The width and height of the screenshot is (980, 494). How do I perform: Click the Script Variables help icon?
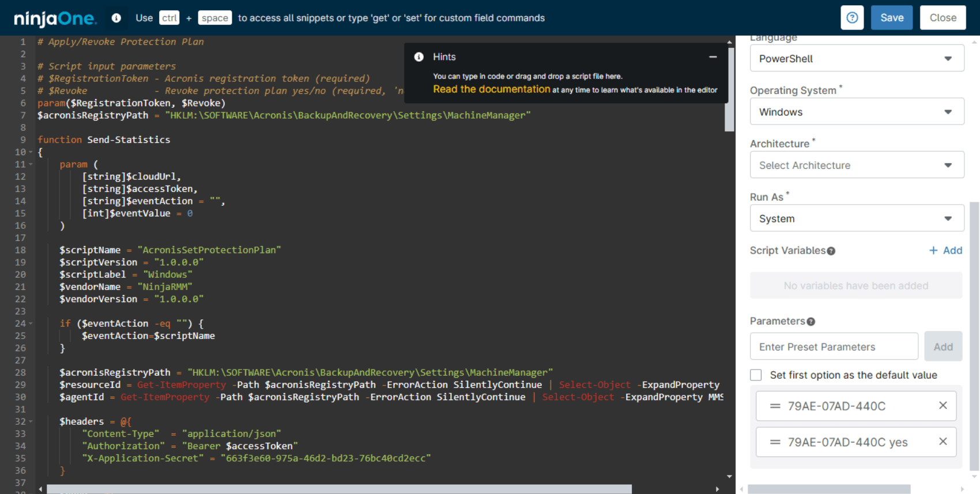click(x=831, y=251)
